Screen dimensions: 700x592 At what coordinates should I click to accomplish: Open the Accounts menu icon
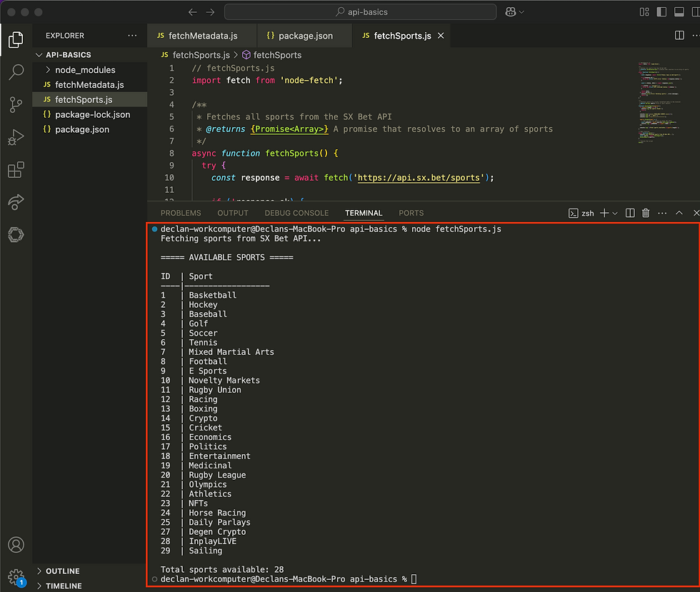(x=16, y=545)
